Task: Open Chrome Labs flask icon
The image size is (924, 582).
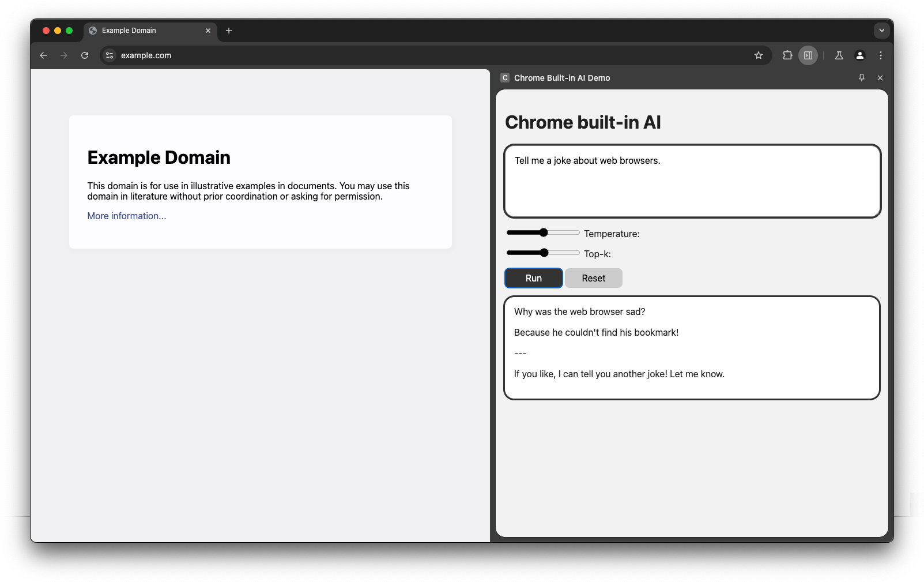Action: (839, 55)
